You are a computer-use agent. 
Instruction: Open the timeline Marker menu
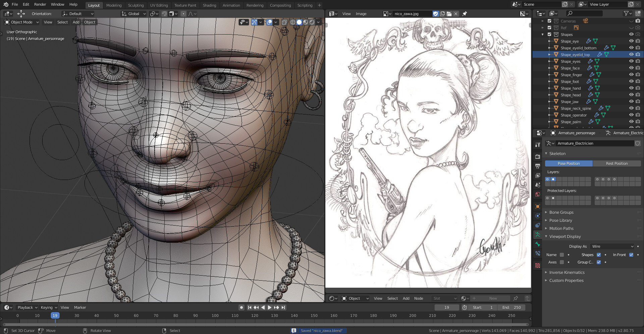tap(80, 307)
